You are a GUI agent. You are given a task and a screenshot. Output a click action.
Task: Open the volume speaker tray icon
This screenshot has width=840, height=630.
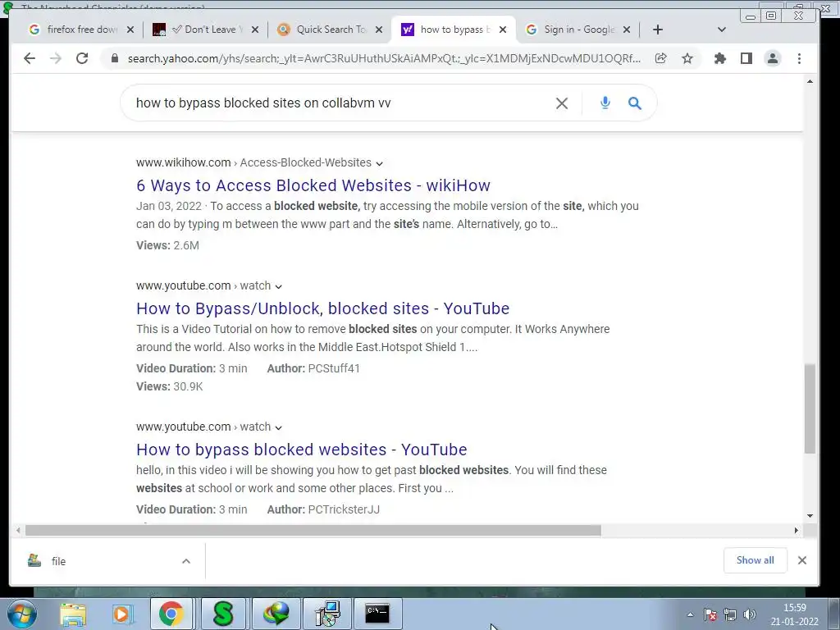[x=750, y=614]
